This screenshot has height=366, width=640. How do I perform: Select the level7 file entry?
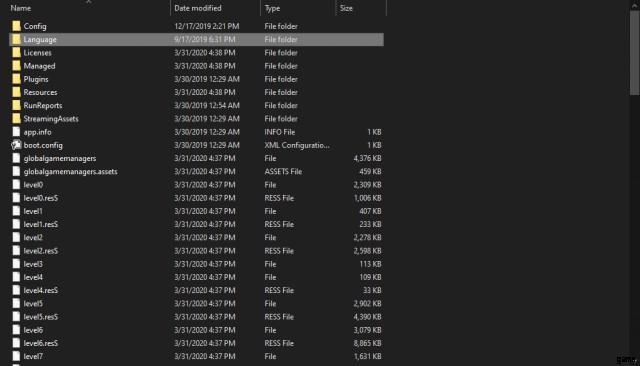[196, 356]
